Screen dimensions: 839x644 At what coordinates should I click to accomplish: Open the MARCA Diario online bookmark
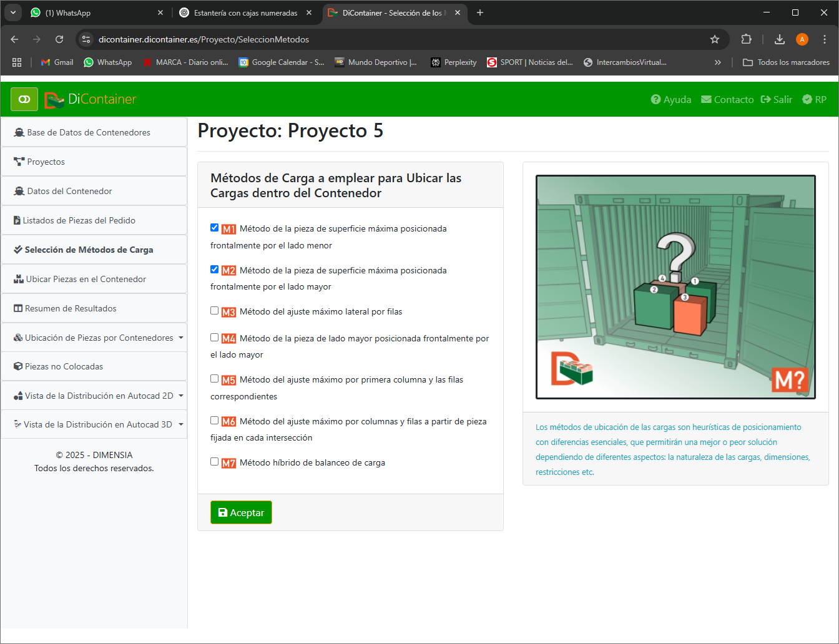(185, 62)
